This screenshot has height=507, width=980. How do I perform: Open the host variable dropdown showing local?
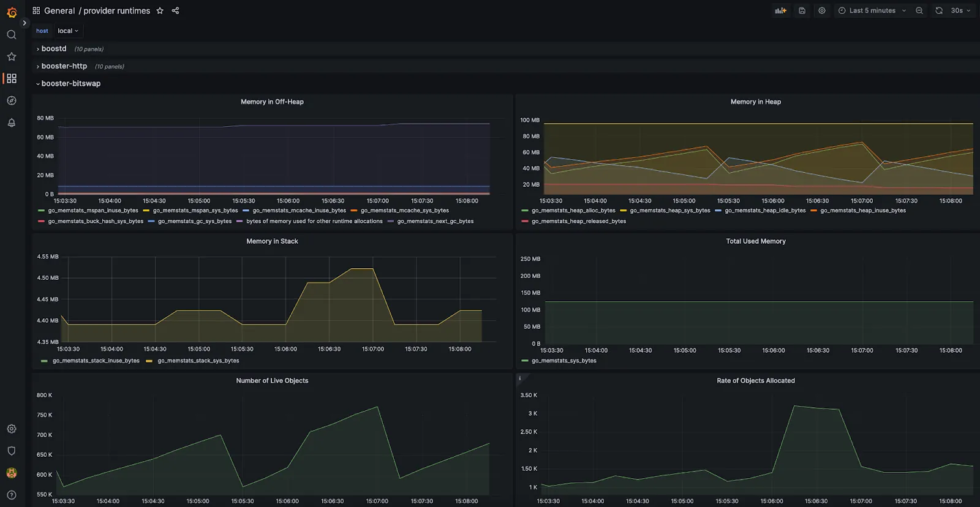point(68,31)
